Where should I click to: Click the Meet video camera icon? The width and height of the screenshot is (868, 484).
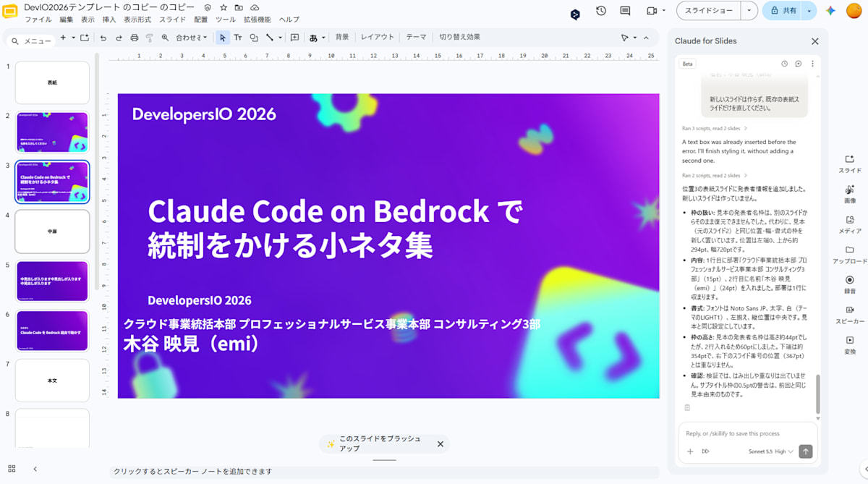pyautogui.click(x=651, y=11)
